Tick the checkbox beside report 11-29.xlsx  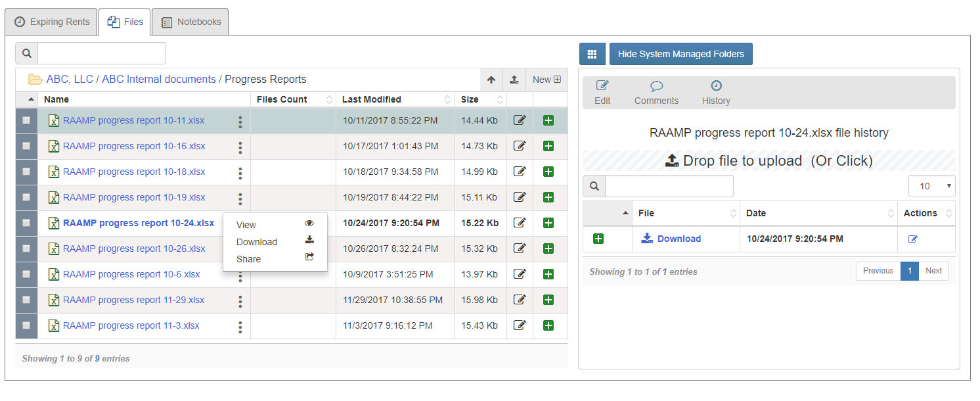click(x=26, y=300)
